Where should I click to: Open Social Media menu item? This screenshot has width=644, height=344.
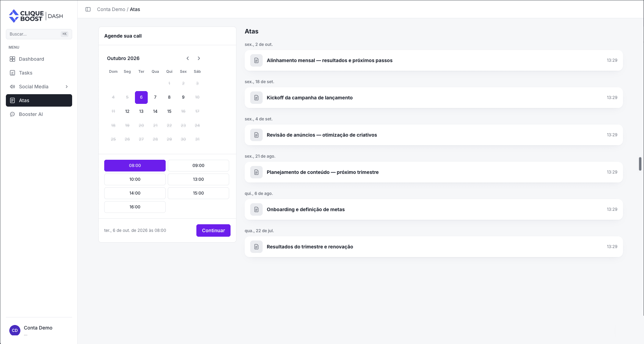(39, 87)
